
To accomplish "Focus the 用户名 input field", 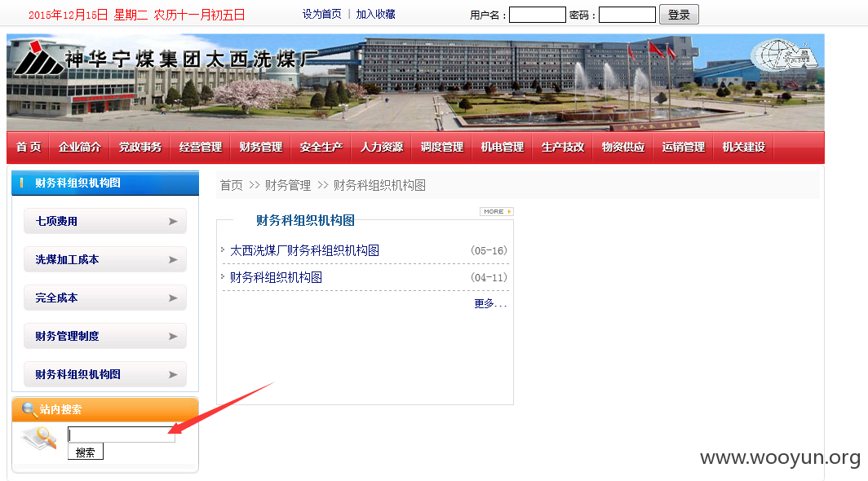I will pyautogui.click(x=537, y=15).
